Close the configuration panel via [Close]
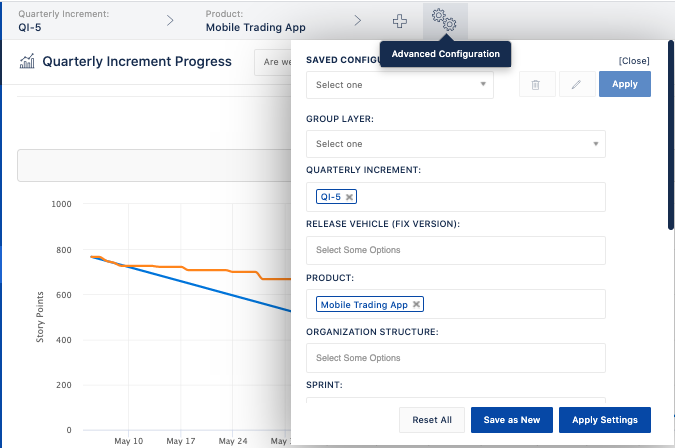675x448 pixels. [x=634, y=61]
